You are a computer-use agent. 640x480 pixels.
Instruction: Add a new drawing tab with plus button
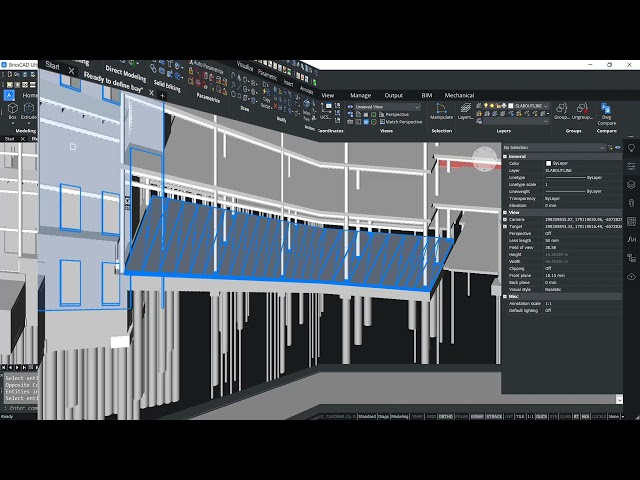coord(162,96)
